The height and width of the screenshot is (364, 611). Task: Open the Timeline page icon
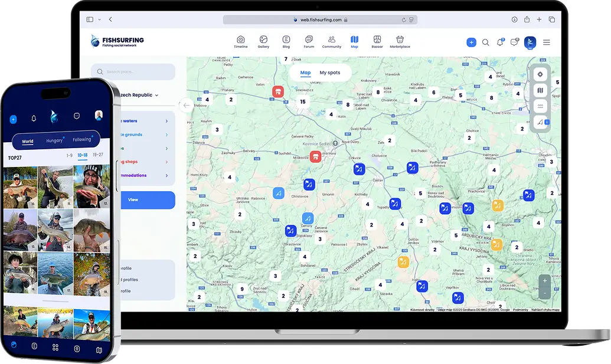(241, 40)
